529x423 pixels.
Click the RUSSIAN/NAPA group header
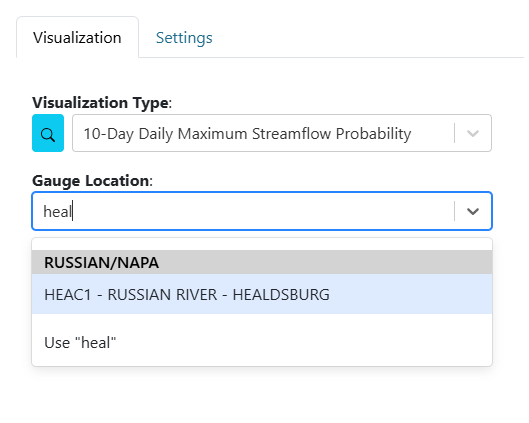[262, 262]
